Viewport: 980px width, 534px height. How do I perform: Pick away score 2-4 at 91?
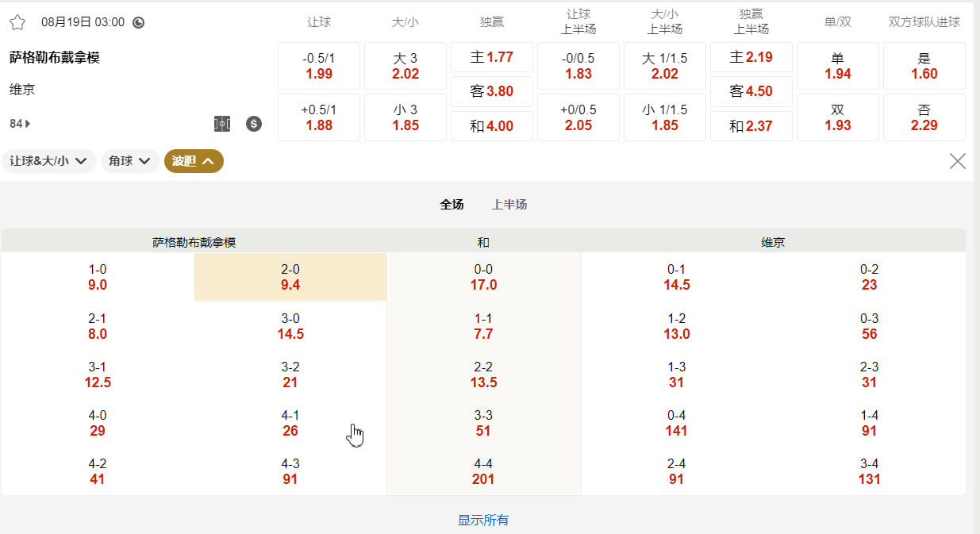(677, 471)
